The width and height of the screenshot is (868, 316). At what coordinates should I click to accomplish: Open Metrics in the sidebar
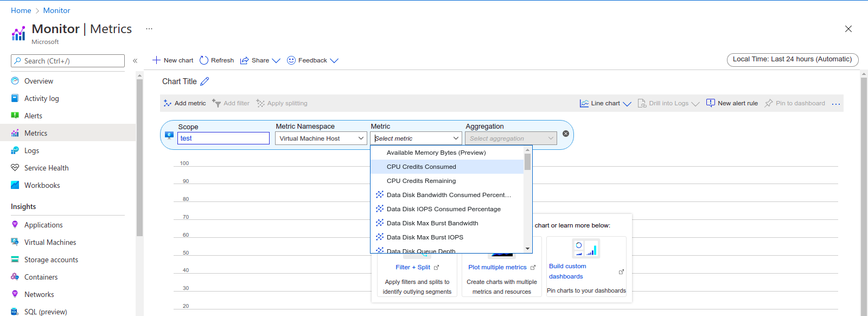tap(68, 133)
